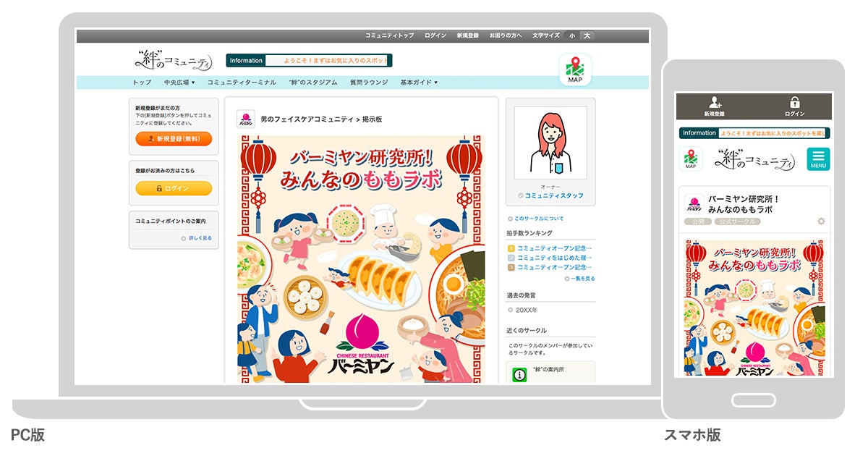Click the yellow ログイン button in sidebar

point(174,188)
